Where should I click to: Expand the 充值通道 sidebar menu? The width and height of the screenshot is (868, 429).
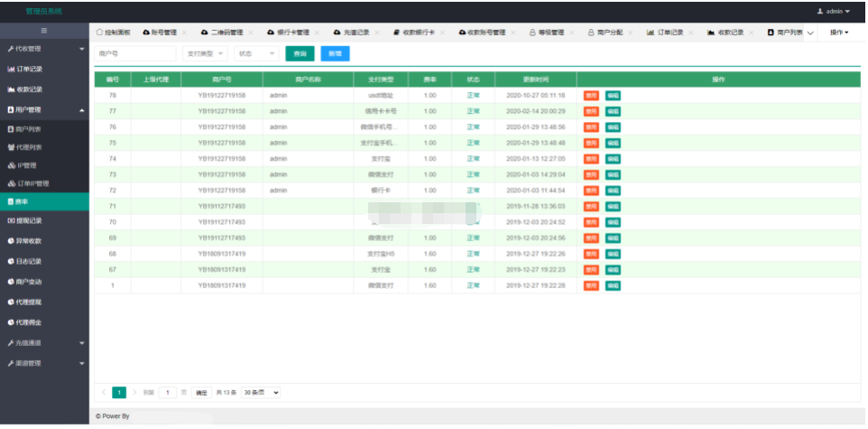[x=43, y=343]
